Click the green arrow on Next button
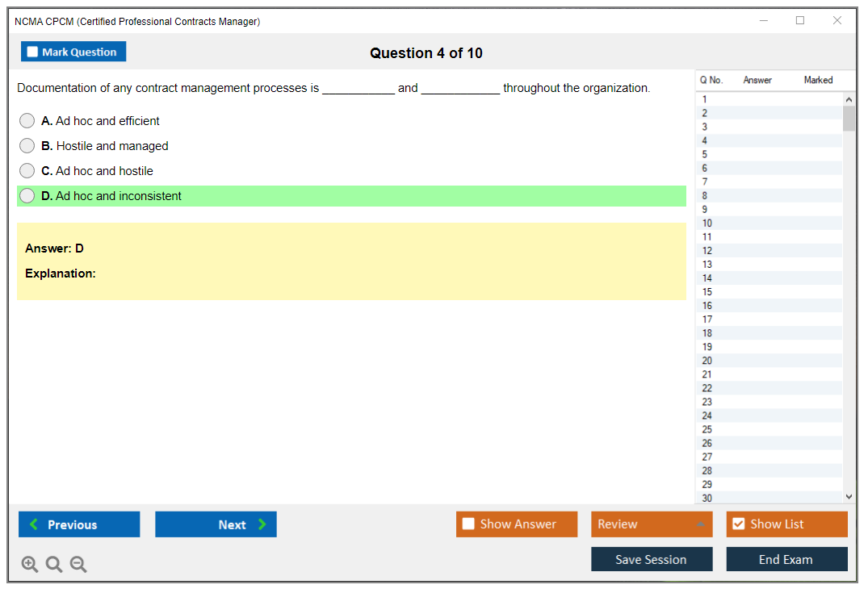Viewport: 868px width, 593px height. coord(262,524)
